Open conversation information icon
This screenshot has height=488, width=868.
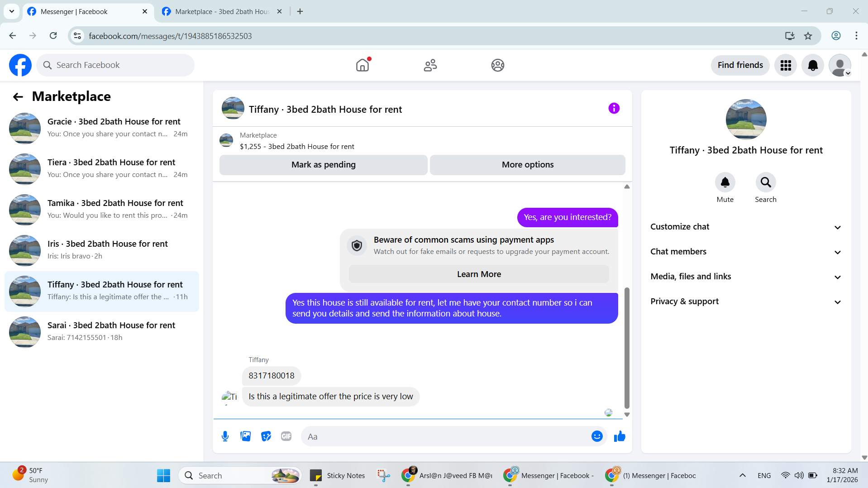(614, 108)
